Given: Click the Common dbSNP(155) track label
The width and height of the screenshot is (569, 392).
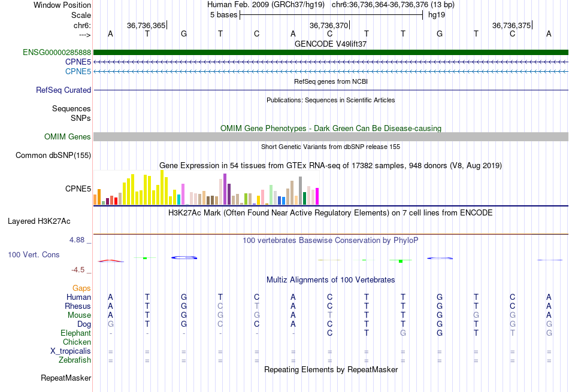Looking at the screenshot, I should pos(53,155).
